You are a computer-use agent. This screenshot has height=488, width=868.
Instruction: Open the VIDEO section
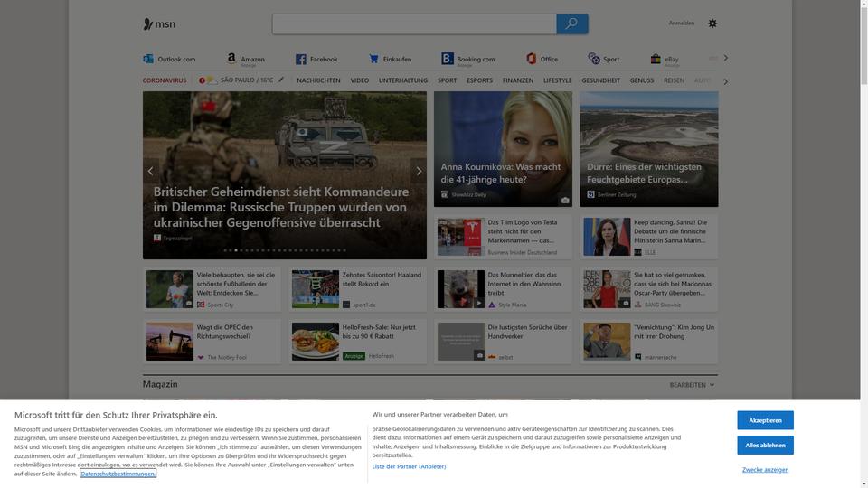click(x=359, y=80)
